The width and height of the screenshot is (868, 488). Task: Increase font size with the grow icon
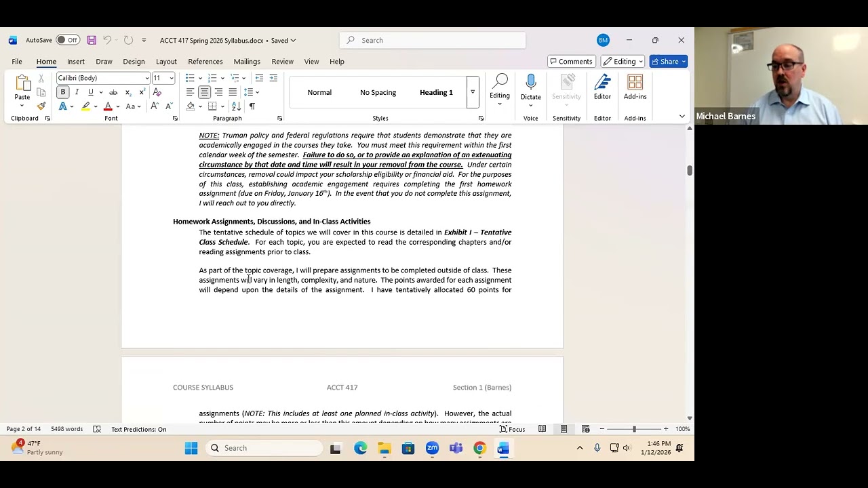155,106
